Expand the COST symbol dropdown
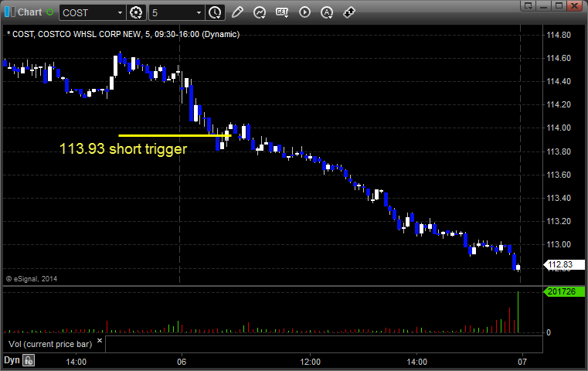 120,13
